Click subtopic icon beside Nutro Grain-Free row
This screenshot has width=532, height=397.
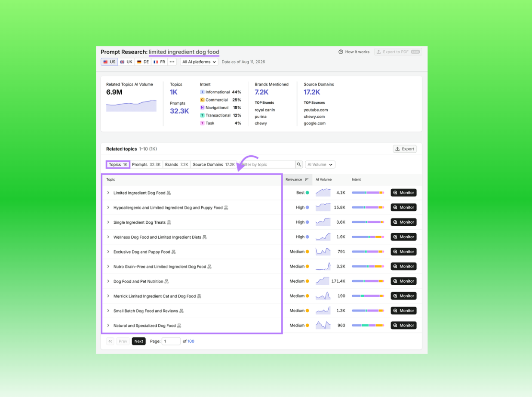(x=209, y=267)
